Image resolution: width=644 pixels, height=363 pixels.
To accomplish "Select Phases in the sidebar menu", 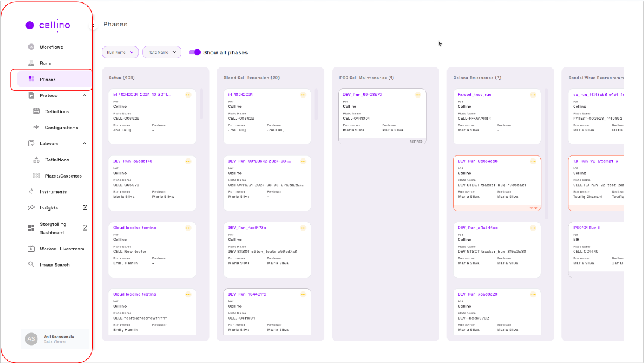I will tap(52, 79).
